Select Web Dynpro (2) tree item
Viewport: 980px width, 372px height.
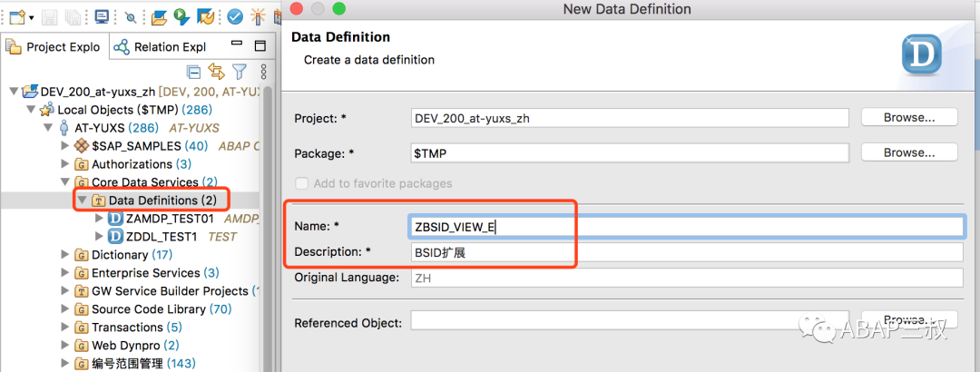(x=127, y=345)
